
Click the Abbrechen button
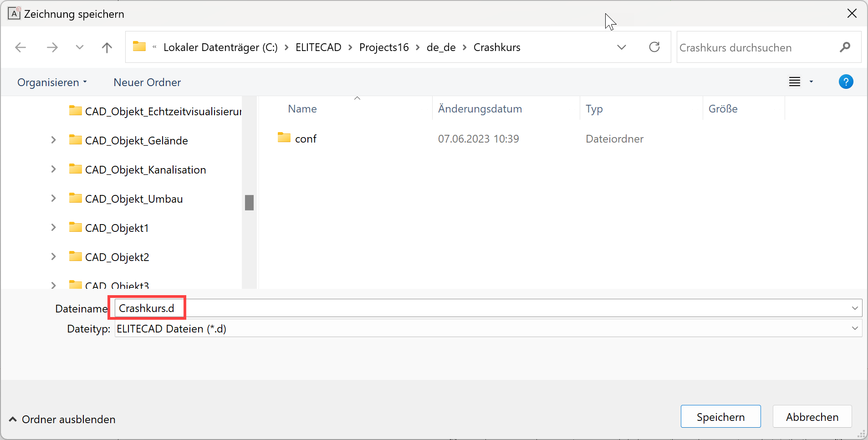(x=812, y=417)
